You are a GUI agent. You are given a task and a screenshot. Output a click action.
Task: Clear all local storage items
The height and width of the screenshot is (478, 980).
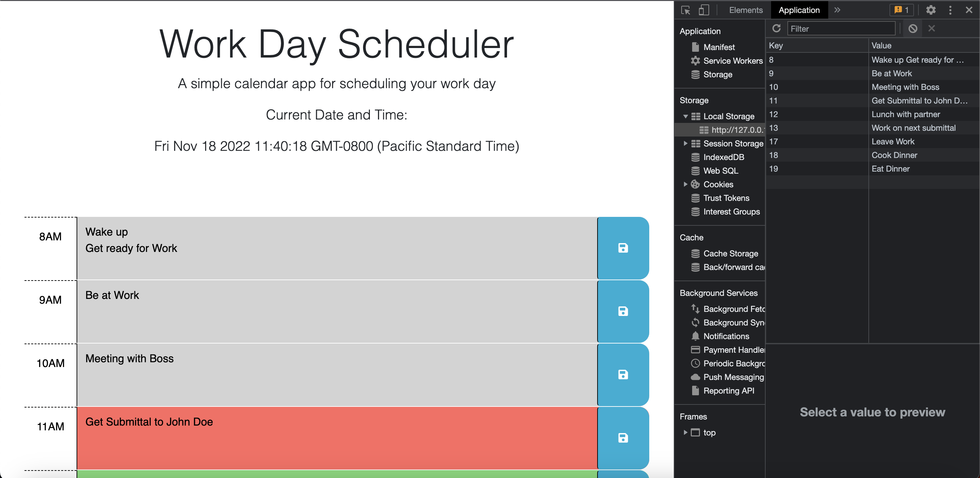(x=913, y=28)
